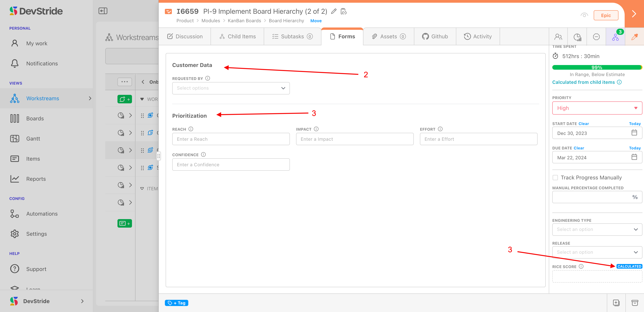This screenshot has height=312, width=644.
Task: Open the Activity tab
Action: 478,37
